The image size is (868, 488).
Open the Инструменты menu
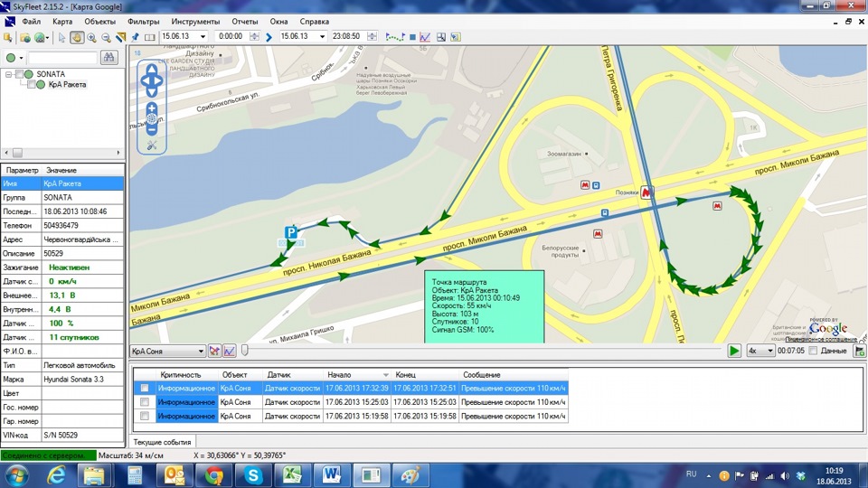[x=195, y=22]
